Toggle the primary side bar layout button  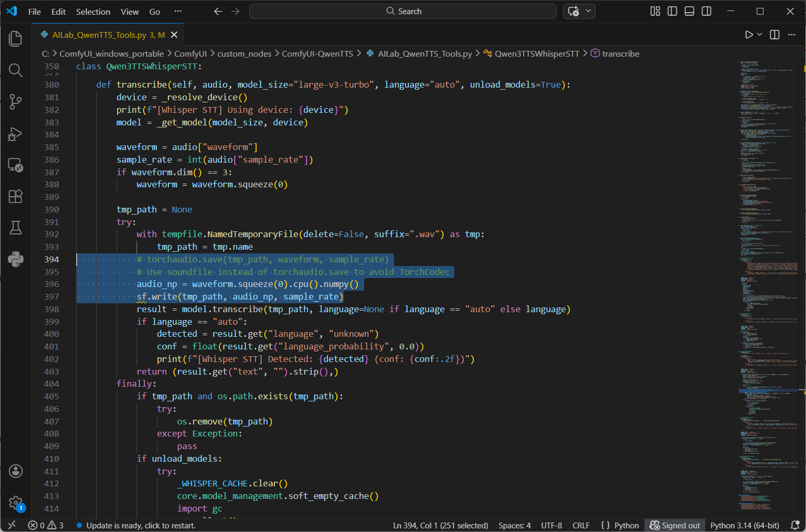click(x=672, y=11)
